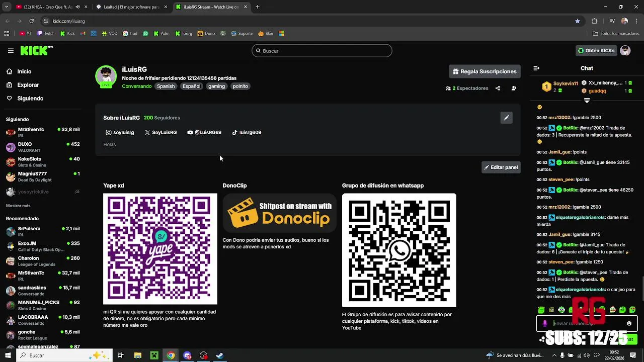Open goncho recommended channel
The height and width of the screenshot is (362, 644).
(x=43, y=335)
